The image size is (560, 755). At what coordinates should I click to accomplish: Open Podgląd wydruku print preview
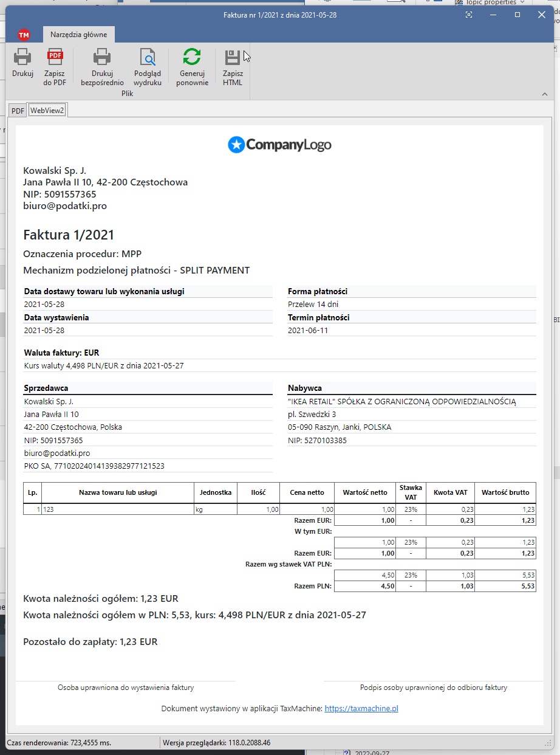point(148,58)
